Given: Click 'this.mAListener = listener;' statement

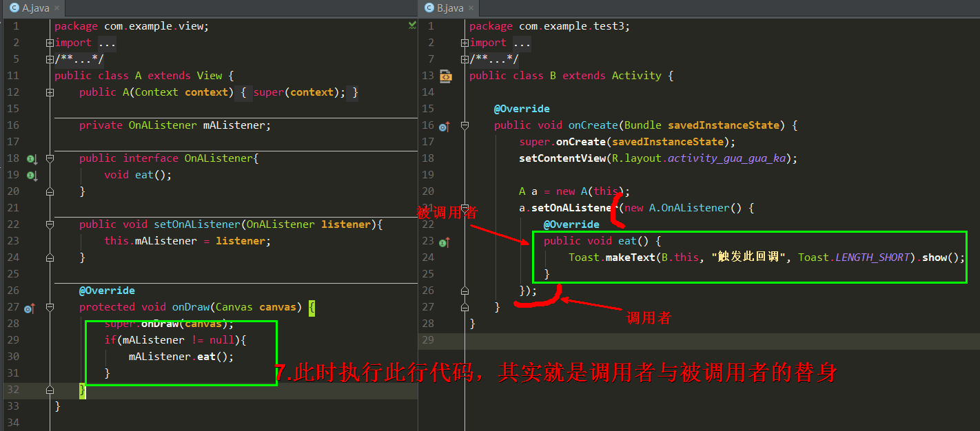Looking at the screenshot, I should click(187, 241).
